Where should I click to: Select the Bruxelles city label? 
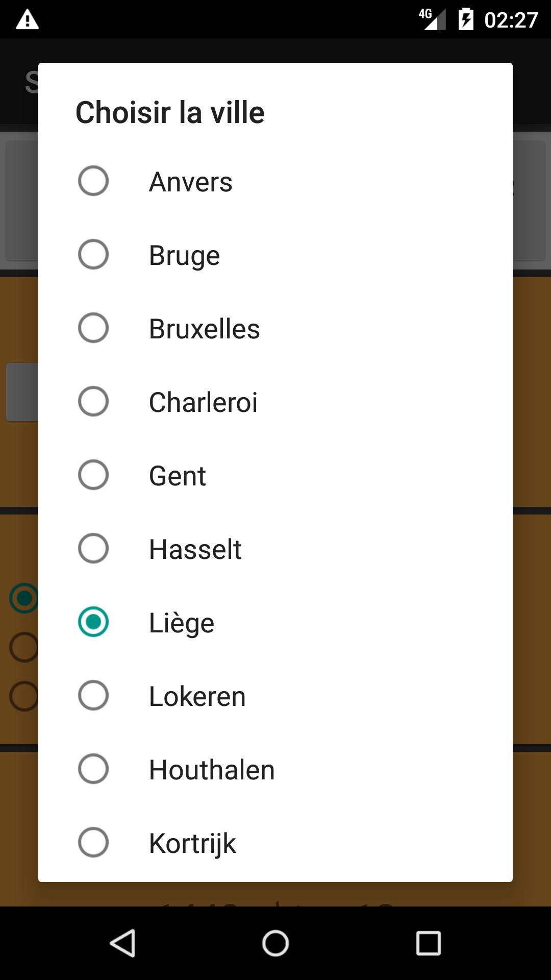pyautogui.click(x=205, y=329)
